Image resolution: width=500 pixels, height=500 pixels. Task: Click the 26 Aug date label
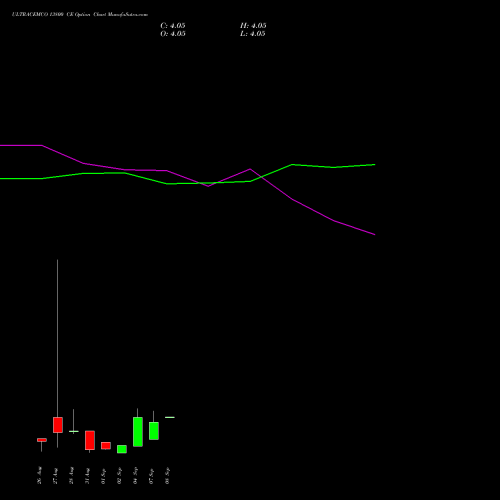point(40,475)
